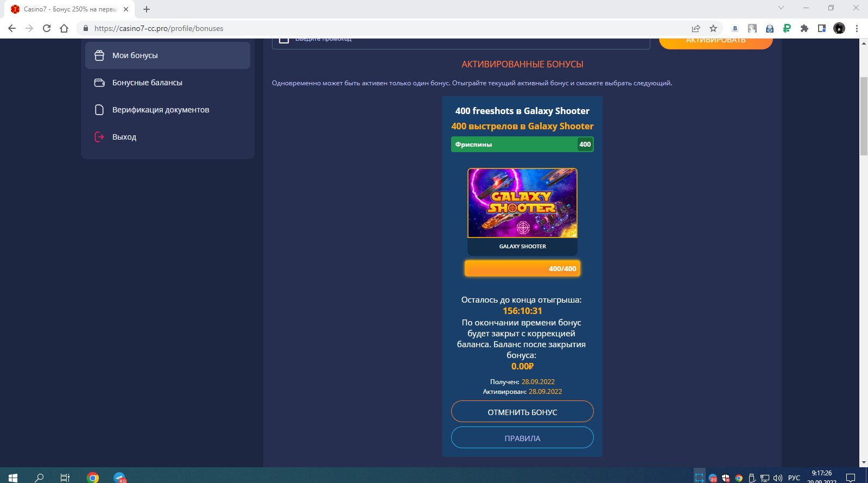Click the document icon beside Верификация документов

point(99,110)
